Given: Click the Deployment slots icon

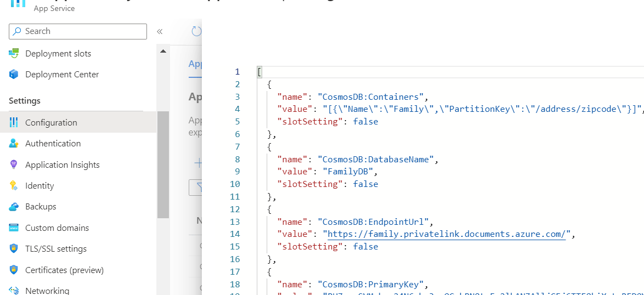Looking at the screenshot, I should [x=14, y=53].
